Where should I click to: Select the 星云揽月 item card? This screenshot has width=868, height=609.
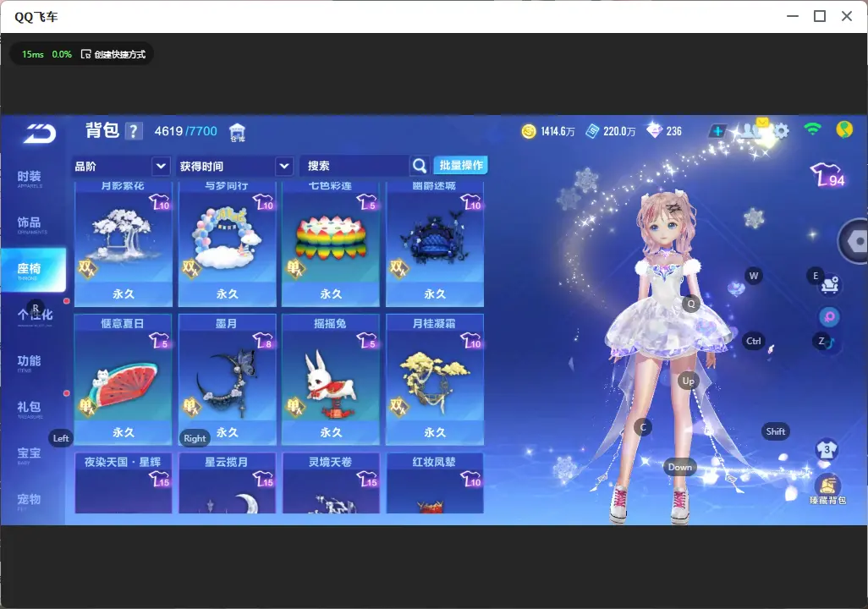(x=227, y=483)
